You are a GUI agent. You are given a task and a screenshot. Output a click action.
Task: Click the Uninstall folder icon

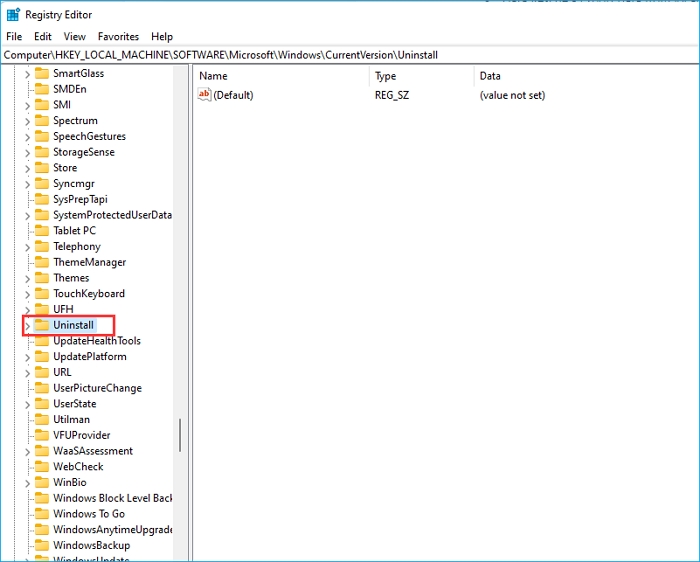42,325
